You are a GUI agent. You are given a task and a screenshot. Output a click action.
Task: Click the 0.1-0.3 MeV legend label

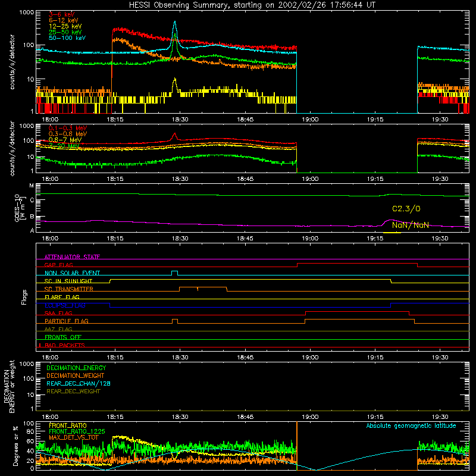[68, 128]
